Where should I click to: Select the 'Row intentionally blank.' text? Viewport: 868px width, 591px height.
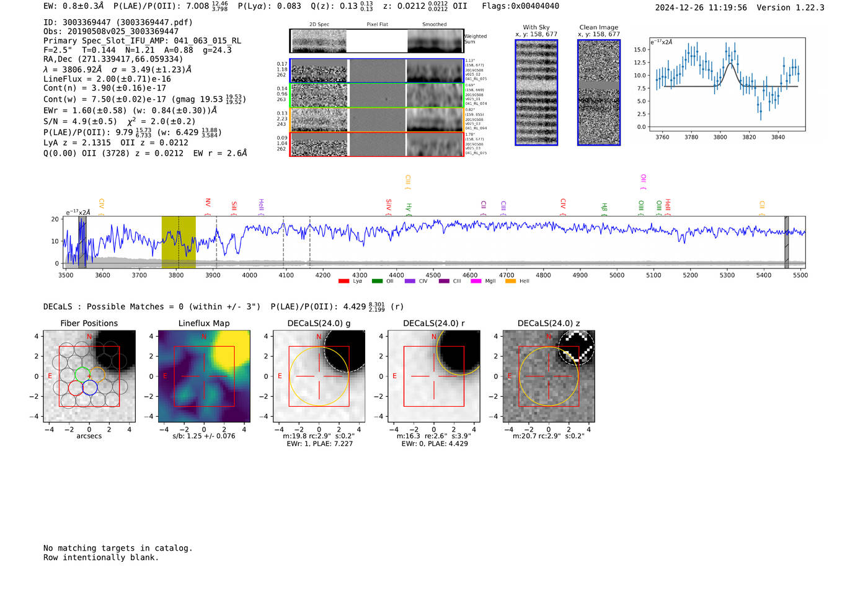(101, 558)
